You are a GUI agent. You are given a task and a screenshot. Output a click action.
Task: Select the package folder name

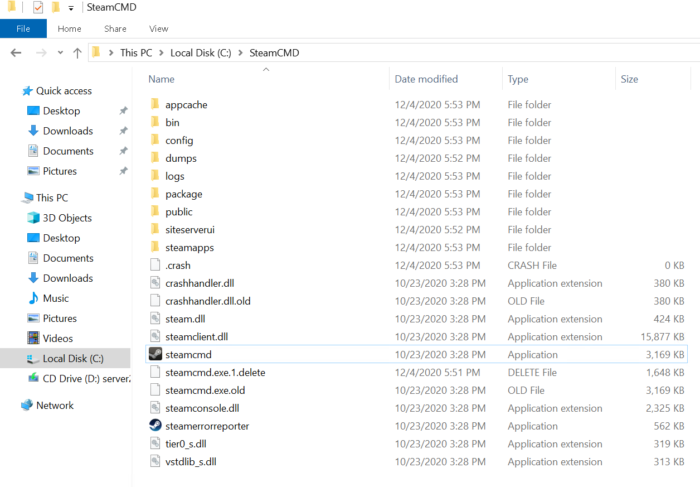tap(183, 194)
